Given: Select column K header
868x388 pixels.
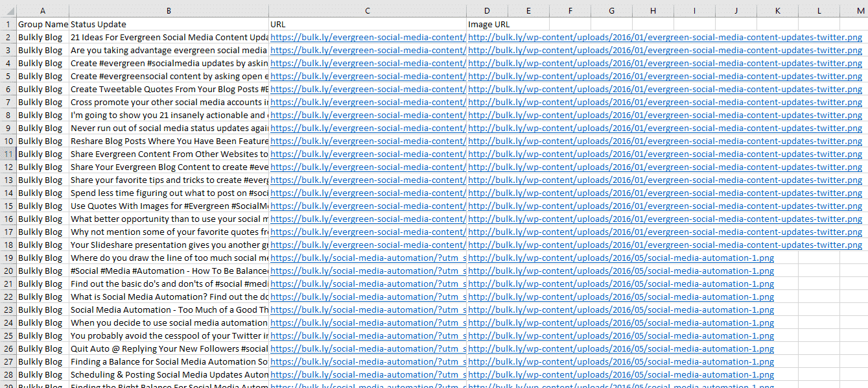Looking at the screenshot, I should pos(777,10).
